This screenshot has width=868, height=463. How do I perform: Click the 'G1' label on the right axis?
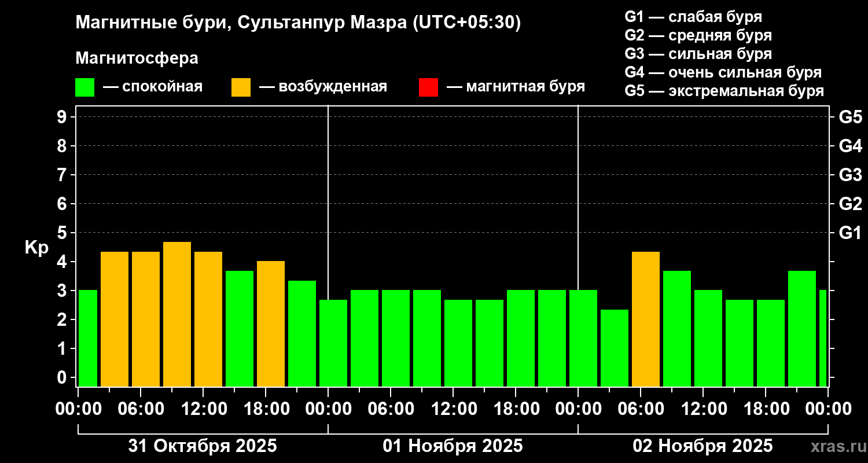[850, 233]
